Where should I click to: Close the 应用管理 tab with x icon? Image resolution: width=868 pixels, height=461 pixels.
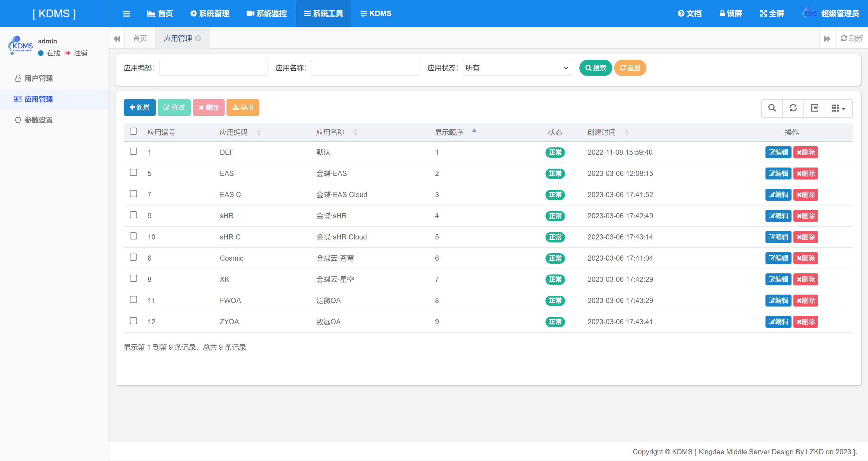(x=199, y=39)
